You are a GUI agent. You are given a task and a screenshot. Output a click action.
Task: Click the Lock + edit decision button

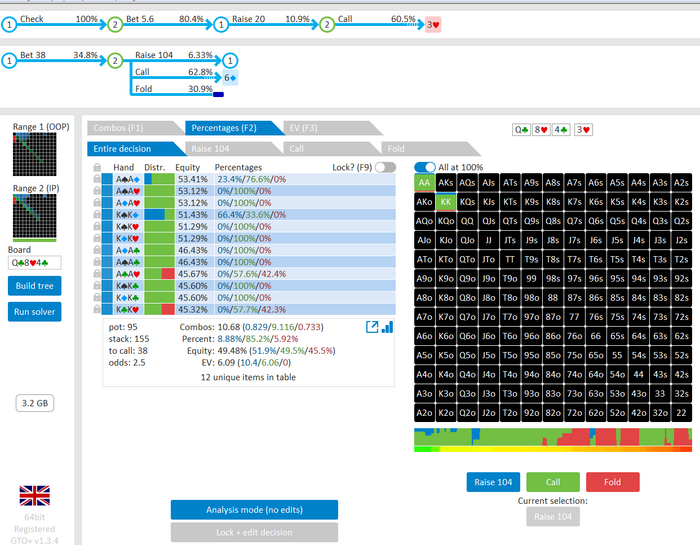[x=253, y=534]
